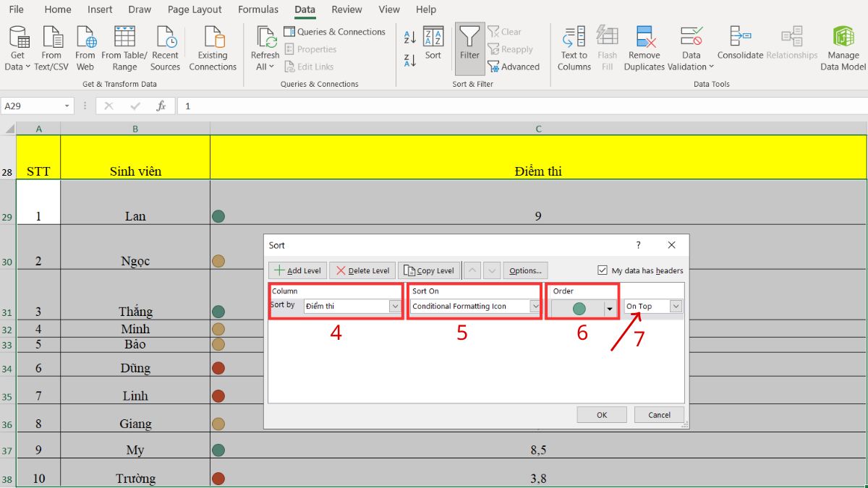
Task: Click the Text to Columns icon
Action: coord(574,47)
